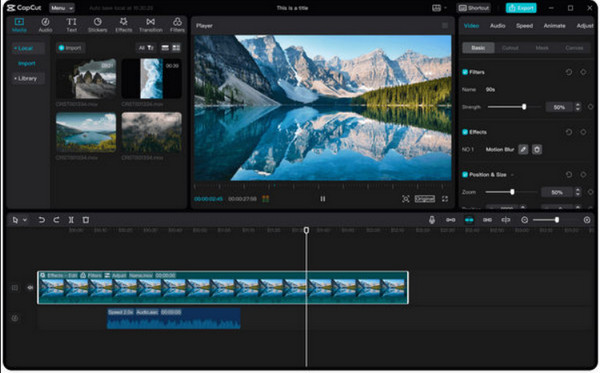Switch media view to list layout
Viewport: 600px width, 373px height.
[x=165, y=48]
